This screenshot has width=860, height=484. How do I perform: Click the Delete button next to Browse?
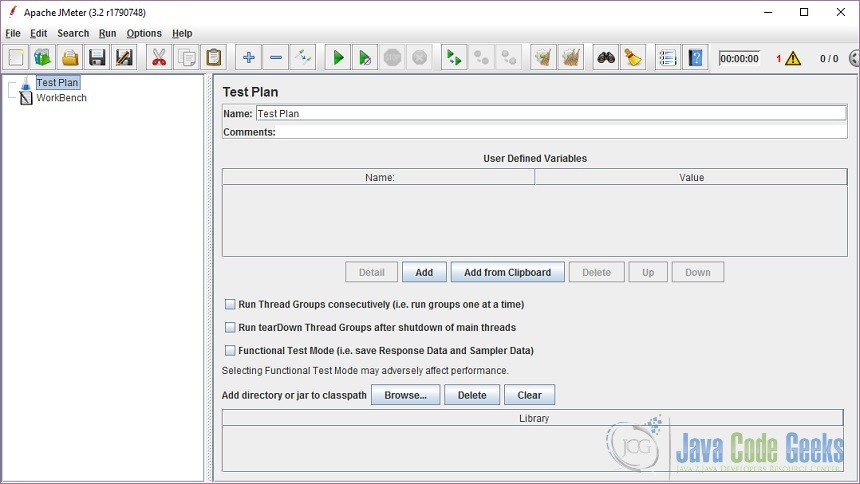tap(472, 395)
